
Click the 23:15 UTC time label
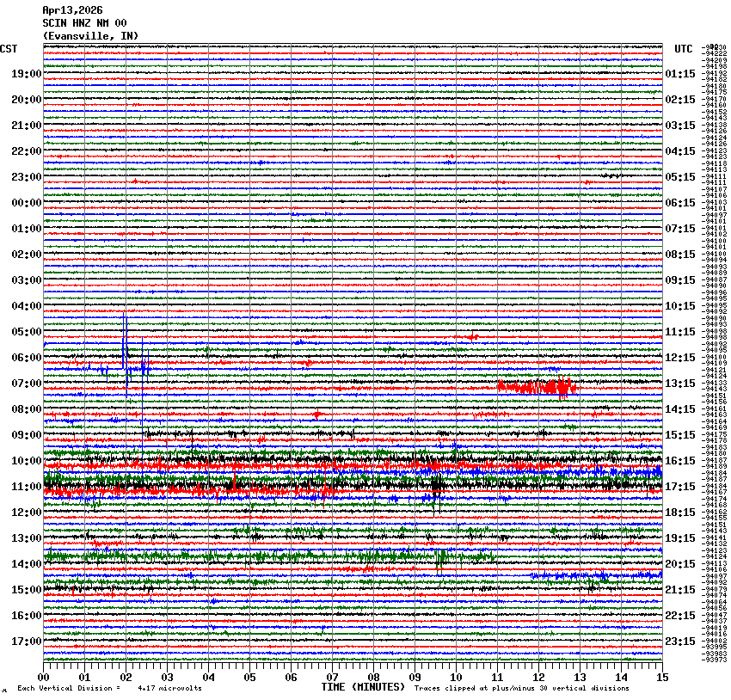pos(680,642)
